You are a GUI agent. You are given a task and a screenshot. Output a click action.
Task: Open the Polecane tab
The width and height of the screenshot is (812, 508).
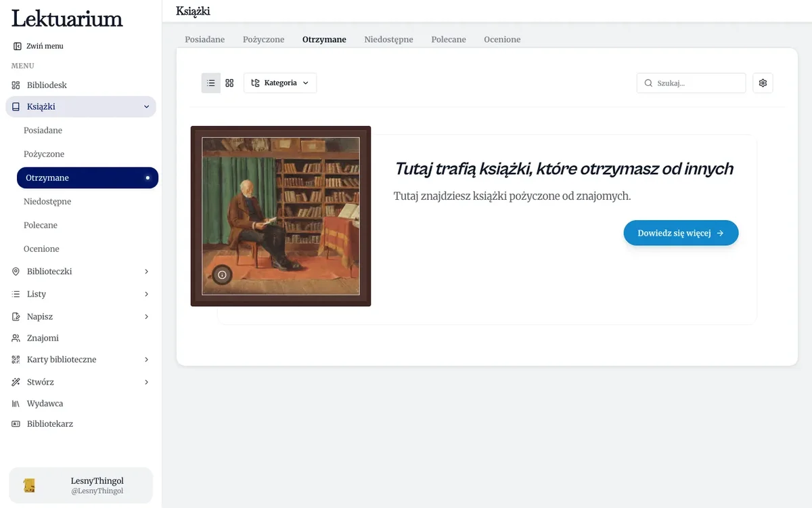coord(449,39)
